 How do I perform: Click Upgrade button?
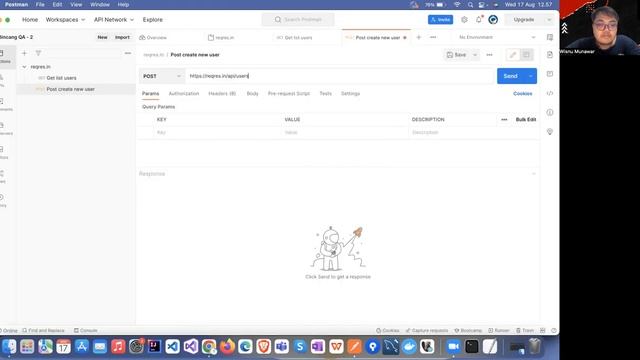pos(524,20)
